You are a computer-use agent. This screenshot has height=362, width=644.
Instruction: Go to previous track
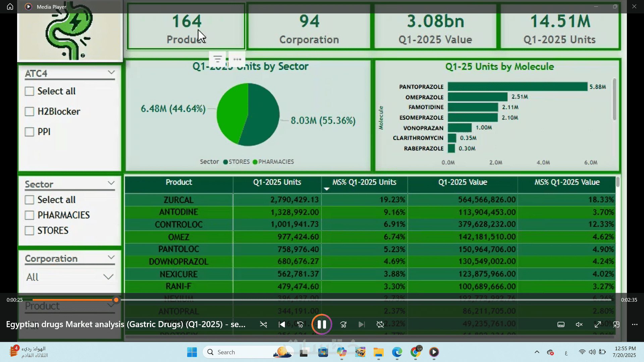click(x=282, y=324)
